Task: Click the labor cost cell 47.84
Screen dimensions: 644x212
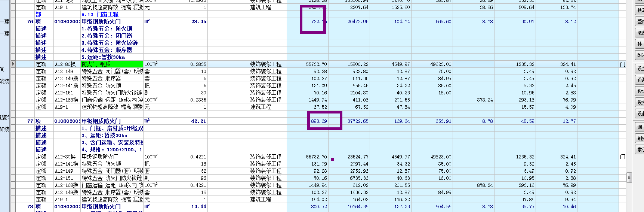Action: pos(403,107)
